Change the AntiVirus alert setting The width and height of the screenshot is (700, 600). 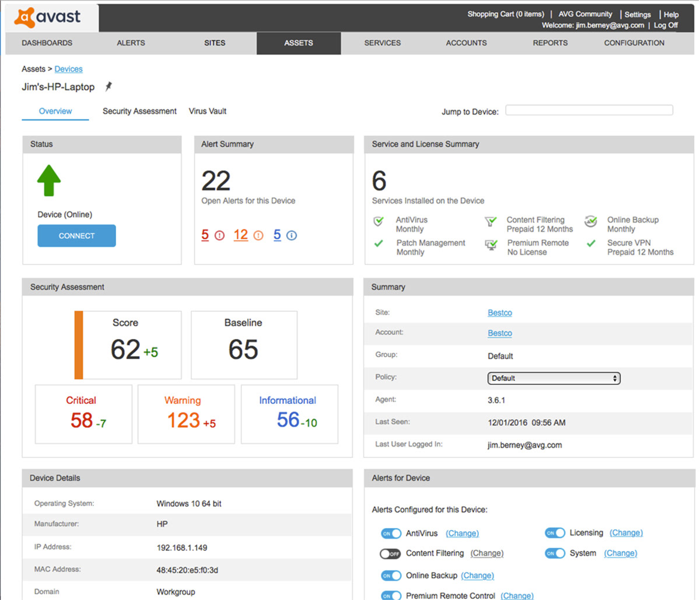[462, 533]
